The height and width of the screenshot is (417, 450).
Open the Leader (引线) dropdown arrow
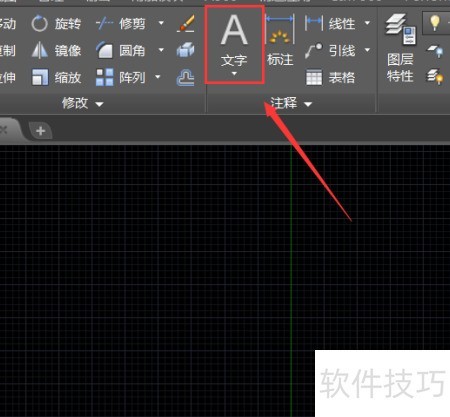pos(367,50)
